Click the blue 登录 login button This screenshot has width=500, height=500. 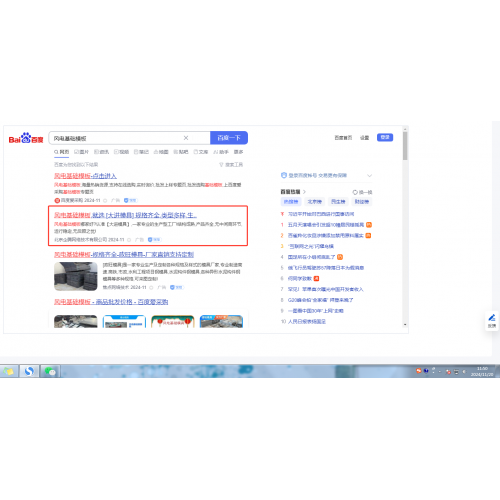point(385,137)
